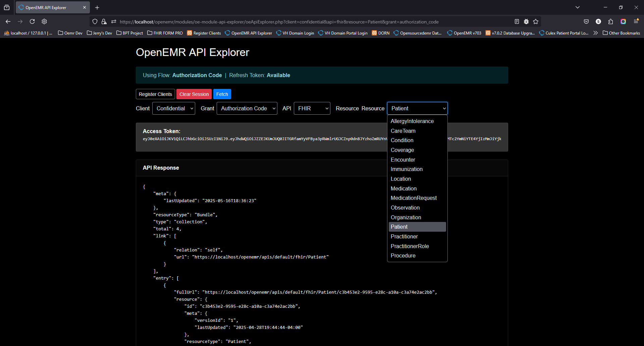Screen dimensions: 644x346
Task: Reload the current page
Action: pos(32,21)
